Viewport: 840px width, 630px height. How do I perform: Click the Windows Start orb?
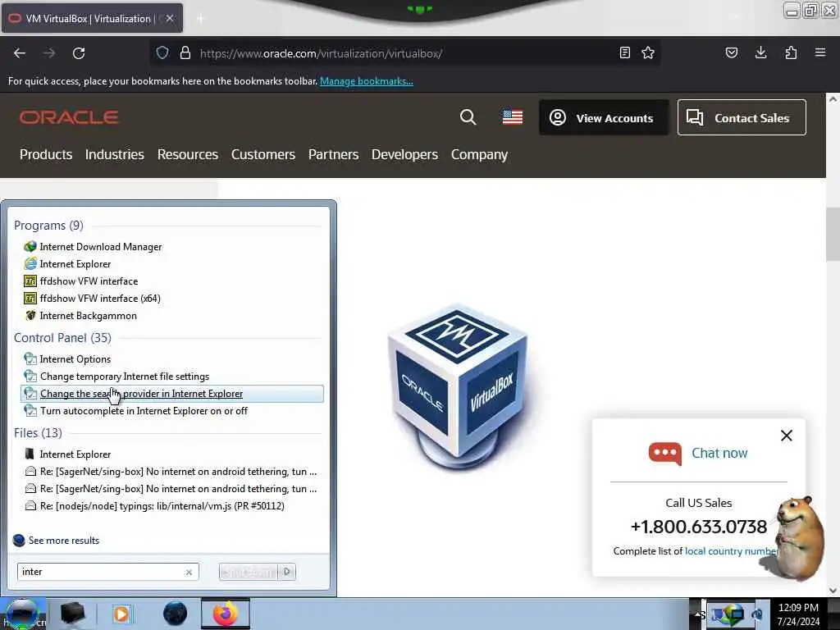point(22,614)
